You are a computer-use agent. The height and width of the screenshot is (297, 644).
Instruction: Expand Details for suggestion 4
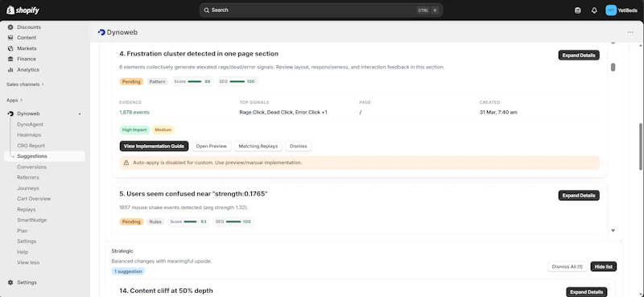[579, 56]
